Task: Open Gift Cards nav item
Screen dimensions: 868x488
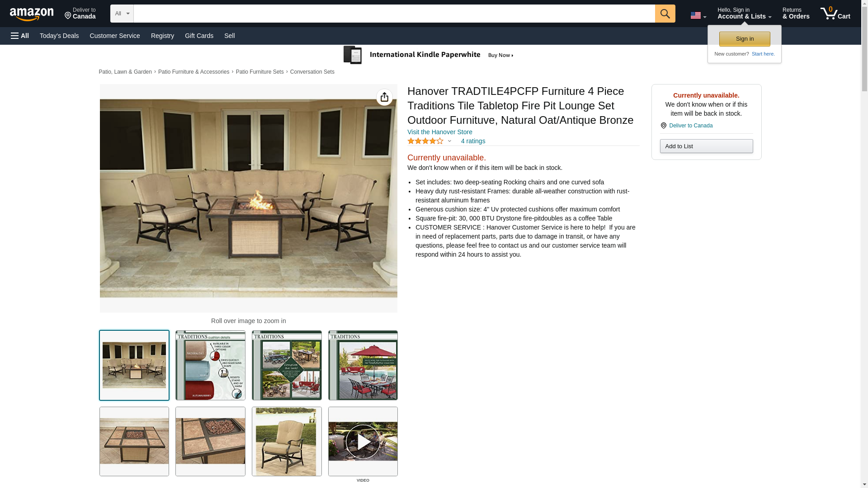Action: coord(199,36)
